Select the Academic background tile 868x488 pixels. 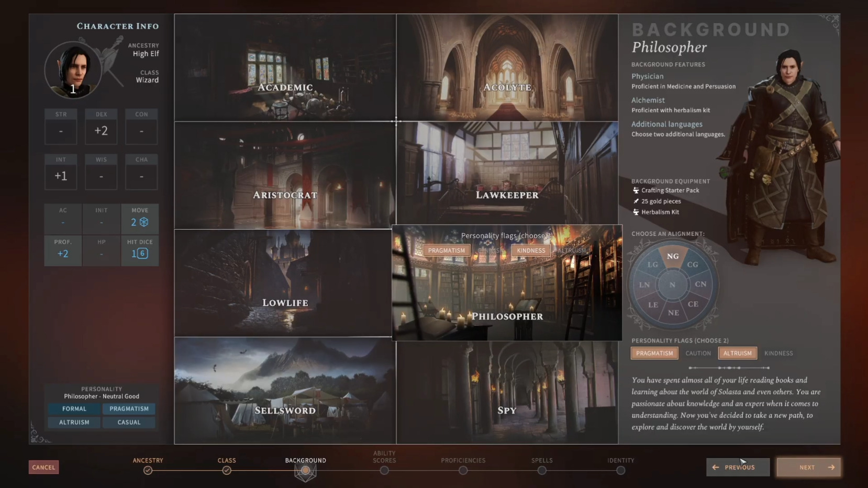pyautogui.click(x=285, y=68)
